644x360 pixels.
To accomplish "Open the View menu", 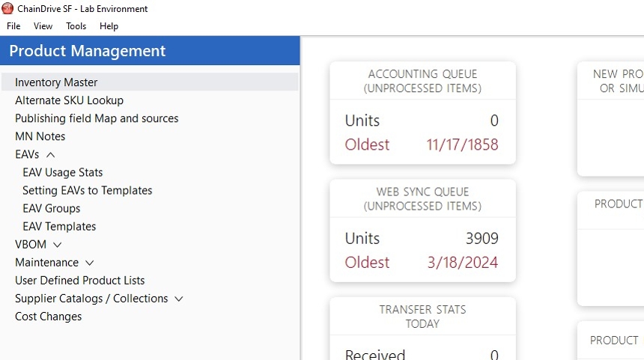I will pyautogui.click(x=43, y=26).
